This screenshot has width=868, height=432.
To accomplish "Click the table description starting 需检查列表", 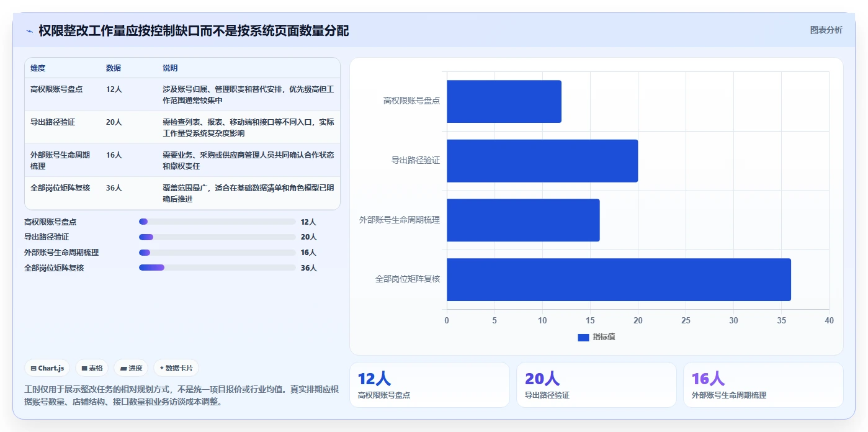I will (248, 127).
